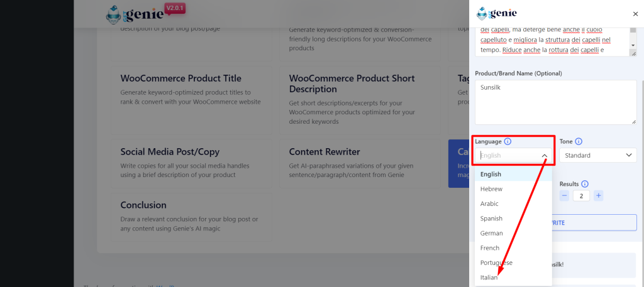Open the Conclusion template card
The height and width of the screenshot is (287, 644).
pos(191,217)
